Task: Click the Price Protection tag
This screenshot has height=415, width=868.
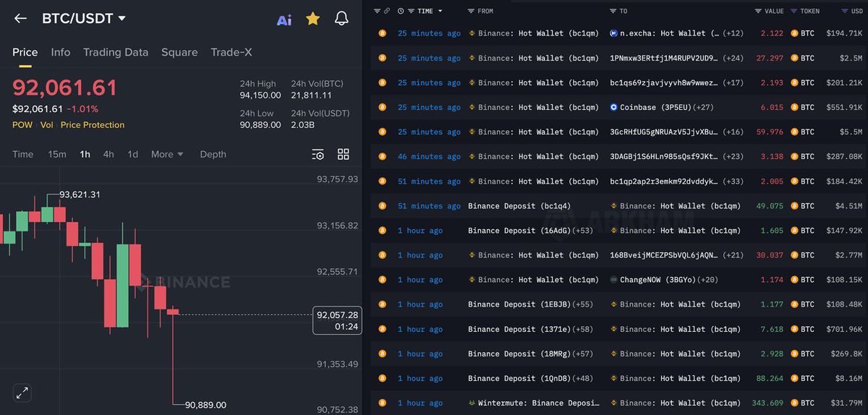Action: coord(93,125)
